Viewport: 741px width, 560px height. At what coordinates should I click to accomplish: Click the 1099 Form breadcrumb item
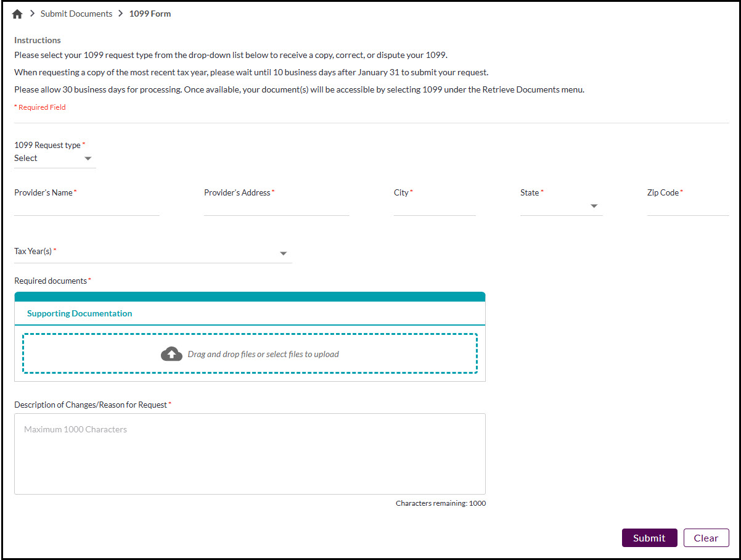tap(150, 14)
